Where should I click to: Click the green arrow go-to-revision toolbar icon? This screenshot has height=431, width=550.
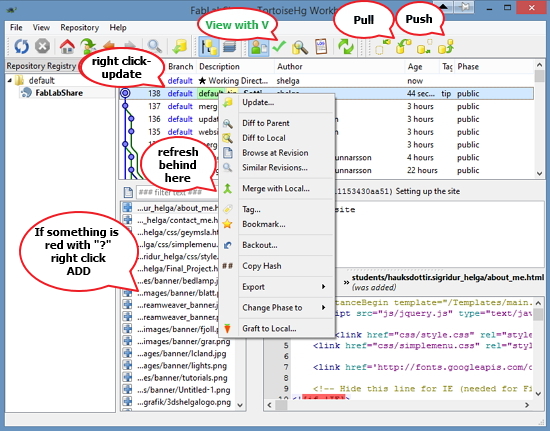[88, 46]
